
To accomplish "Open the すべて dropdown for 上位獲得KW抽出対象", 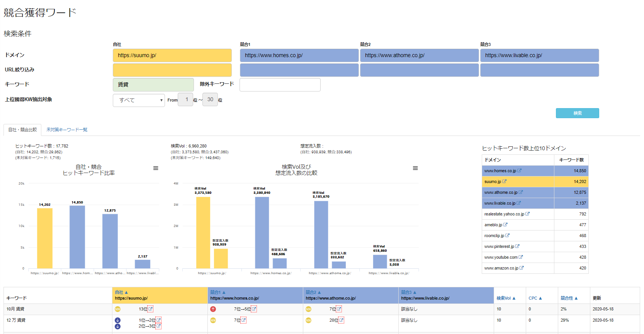I will coord(139,100).
